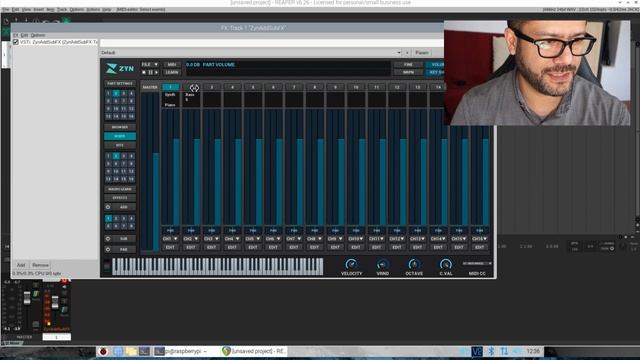Click the VNC server tray icon

pyautogui.click(x=477, y=351)
